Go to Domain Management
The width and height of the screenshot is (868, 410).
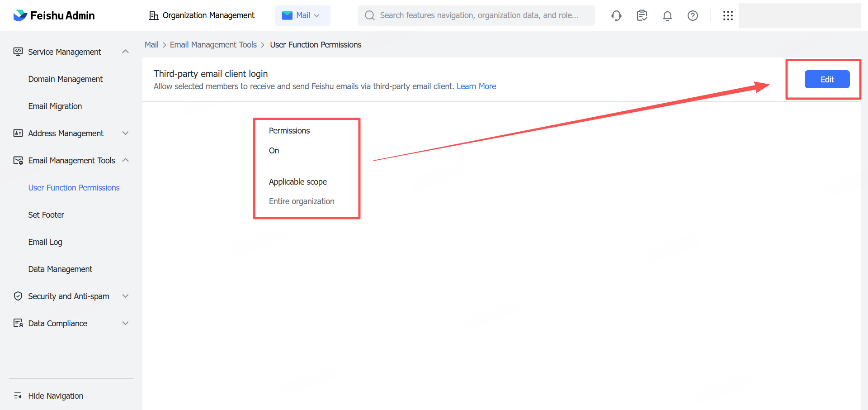(66, 79)
